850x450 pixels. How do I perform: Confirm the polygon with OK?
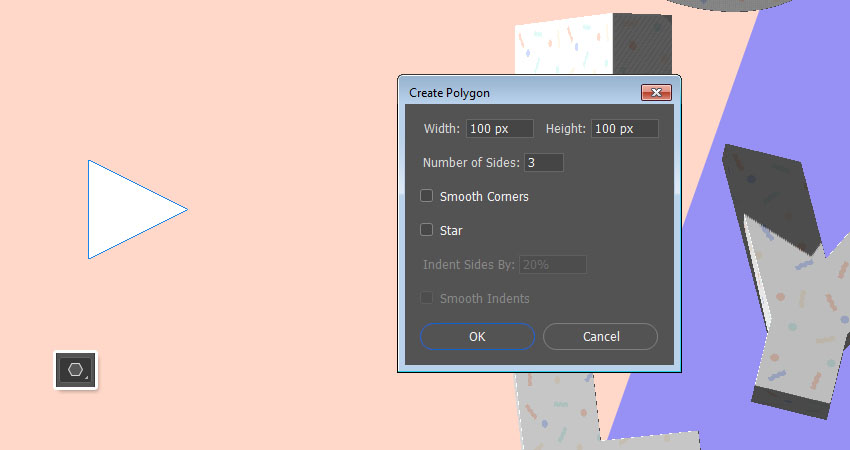tap(477, 337)
